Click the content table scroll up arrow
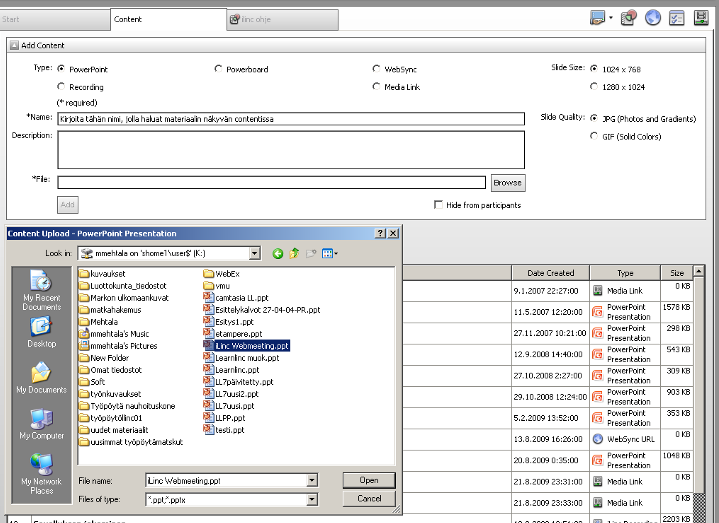The width and height of the screenshot is (719, 523). 699,271
